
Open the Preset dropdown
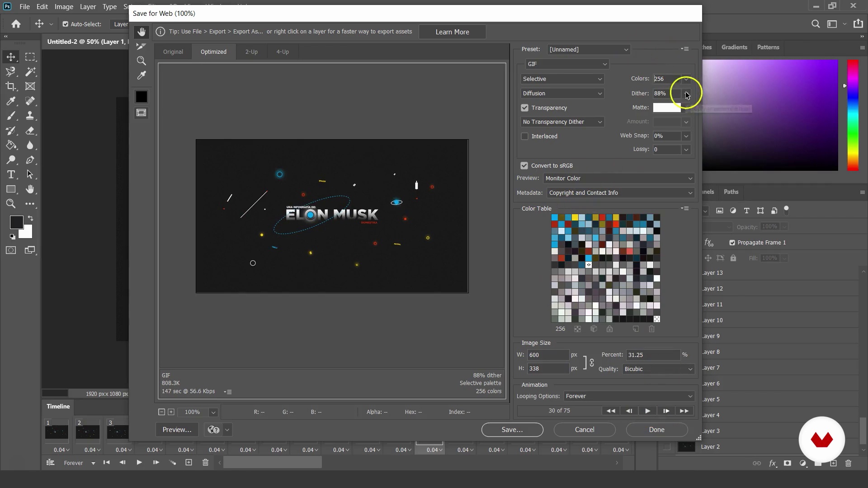click(x=589, y=49)
